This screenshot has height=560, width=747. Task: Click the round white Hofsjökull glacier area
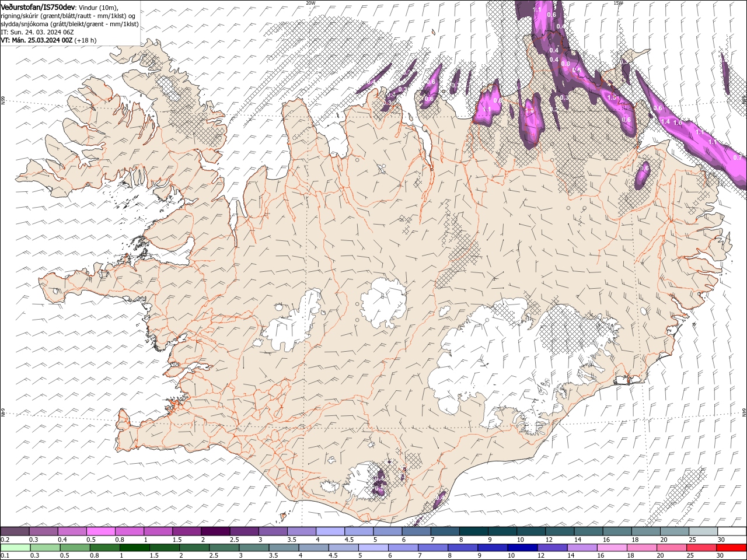pyautogui.click(x=383, y=302)
